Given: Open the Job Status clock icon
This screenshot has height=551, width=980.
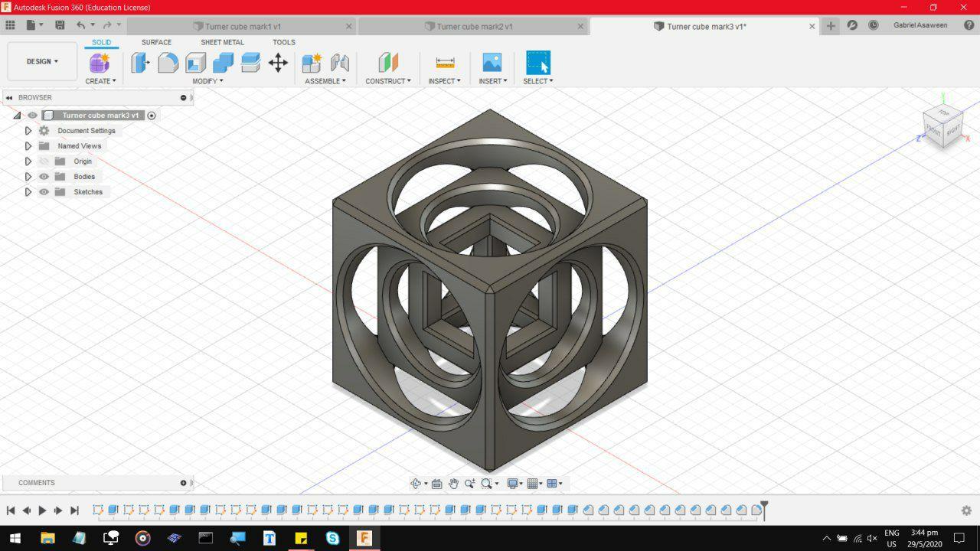Looking at the screenshot, I should [x=874, y=25].
